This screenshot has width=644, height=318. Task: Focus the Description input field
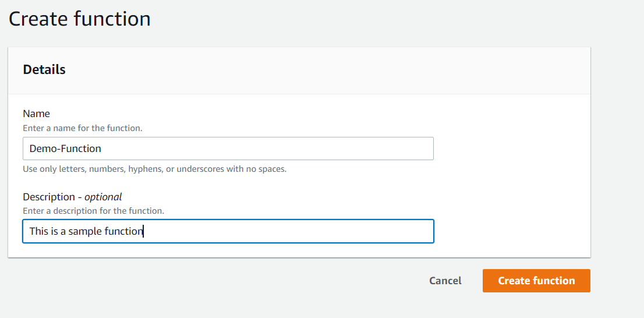228,231
